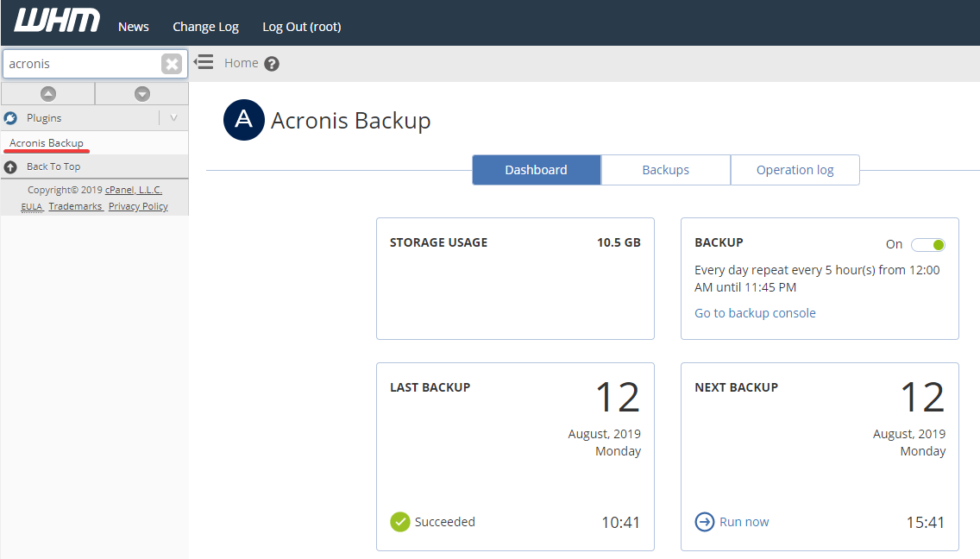Viewport: 980px width, 559px height.
Task: Click the green Succeeded checkmark icon
Action: (x=400, y=522)
